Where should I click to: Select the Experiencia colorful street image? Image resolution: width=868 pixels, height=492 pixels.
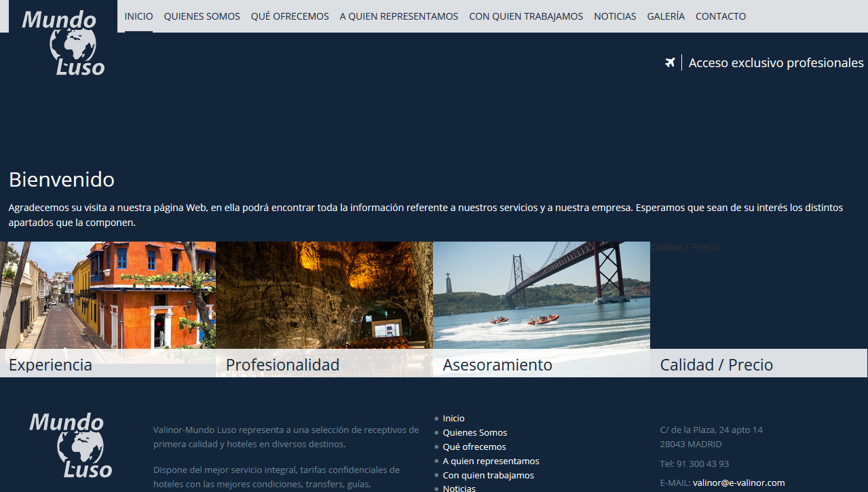tap(108, 295)
